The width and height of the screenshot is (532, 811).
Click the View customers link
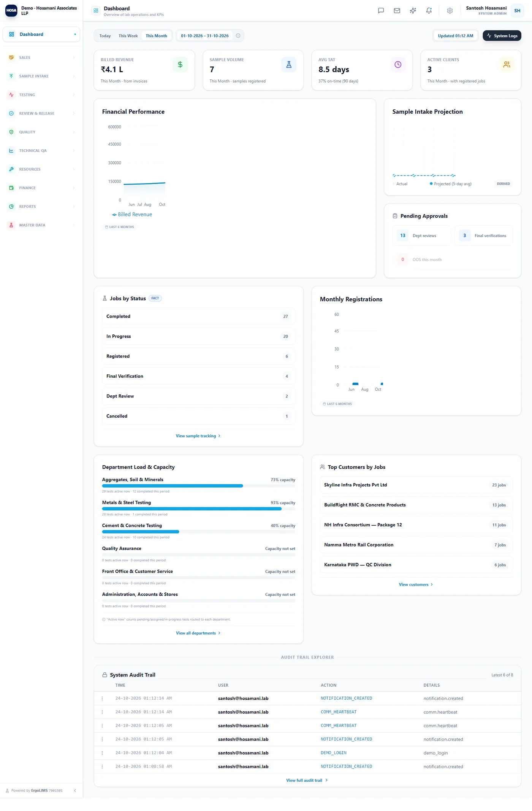(x=416, y=585)
